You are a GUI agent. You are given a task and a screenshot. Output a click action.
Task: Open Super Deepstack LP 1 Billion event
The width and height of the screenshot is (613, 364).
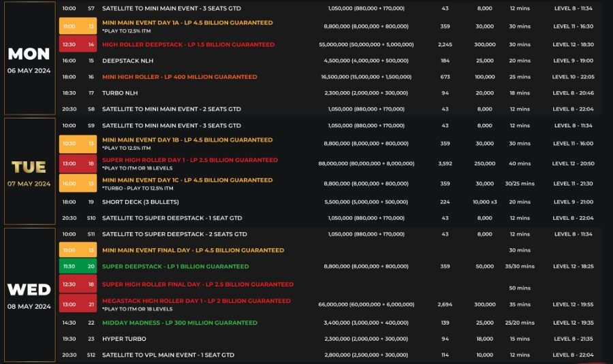click(175, 267)
